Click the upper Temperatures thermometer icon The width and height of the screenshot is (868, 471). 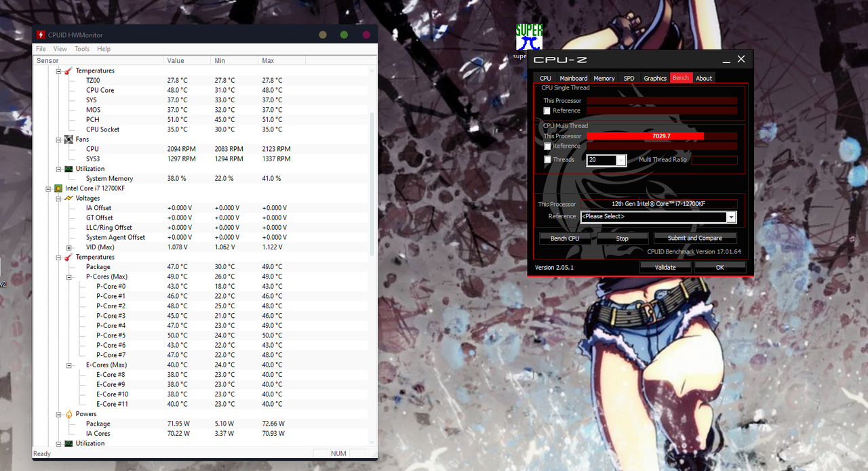[68, 70]
